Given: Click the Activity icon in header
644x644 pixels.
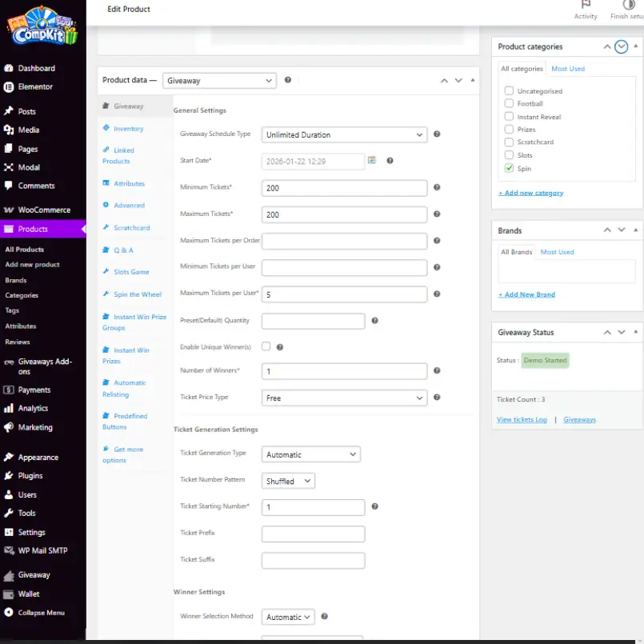Looking at the screenshot, I should [586, 6].
